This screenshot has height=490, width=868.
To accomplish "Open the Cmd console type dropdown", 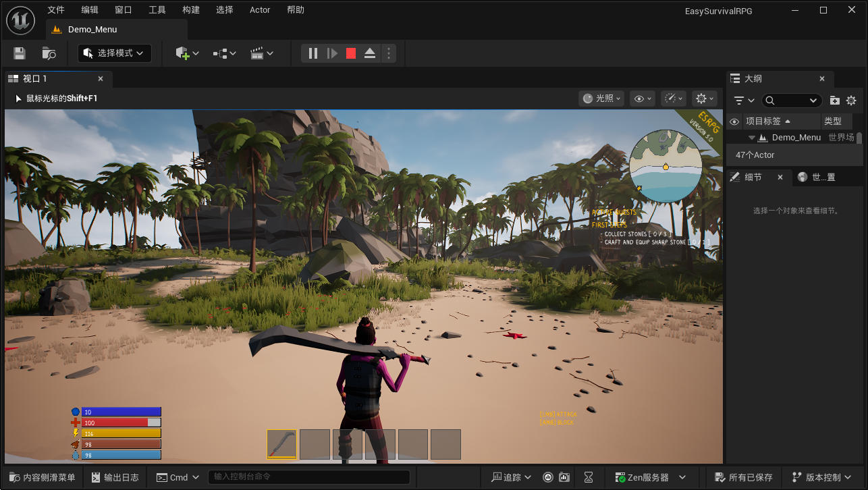I will tap(178, 477).
